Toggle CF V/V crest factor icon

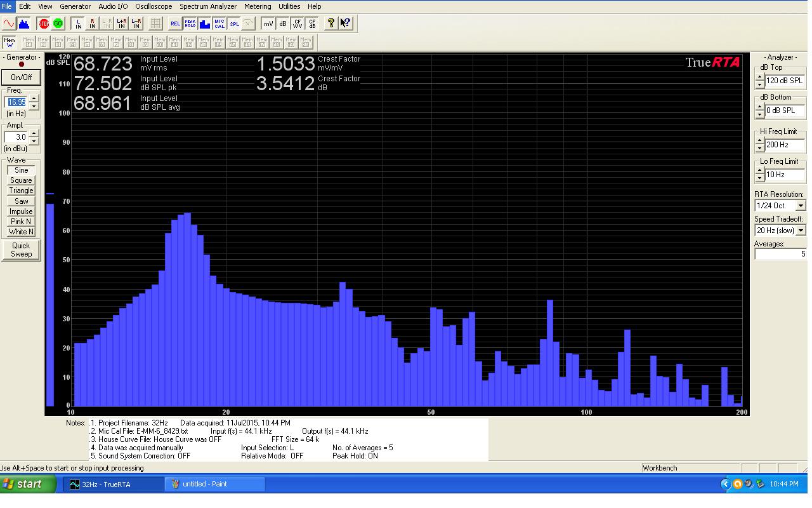coord(298,23)
